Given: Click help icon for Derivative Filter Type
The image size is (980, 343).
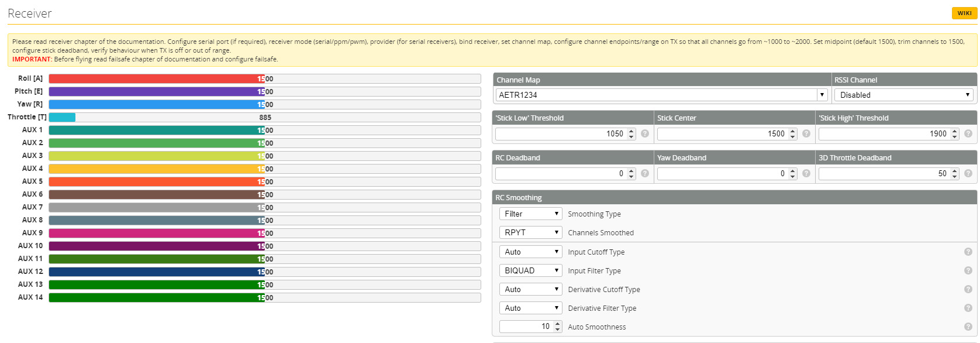Looking at the screenshot, I should (x=968, y=308).
